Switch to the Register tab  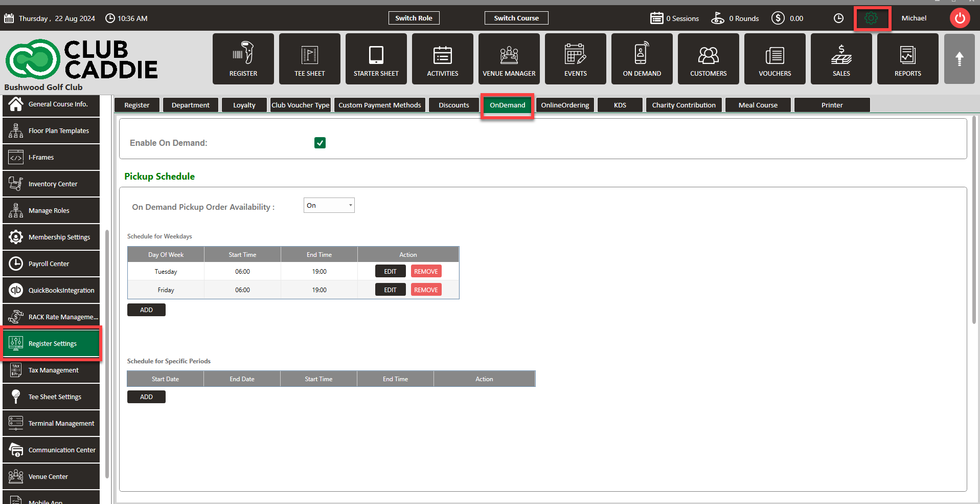[137, 105]
